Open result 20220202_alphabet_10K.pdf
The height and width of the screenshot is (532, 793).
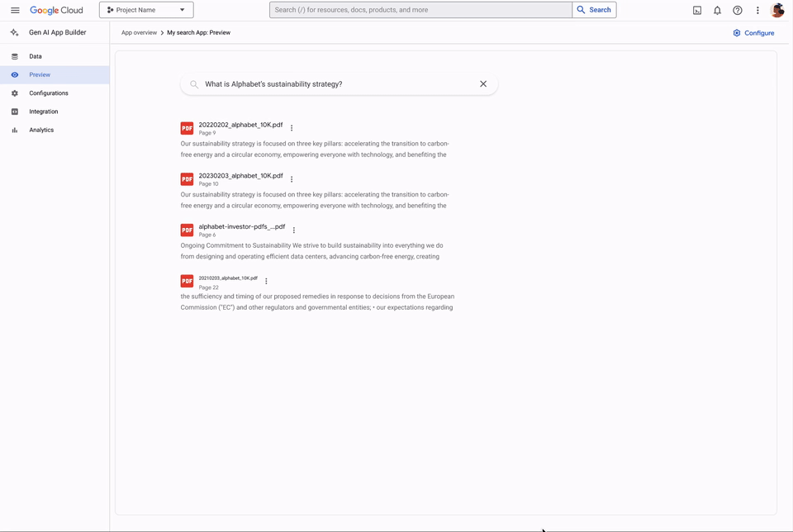click(x=240, y=125)
